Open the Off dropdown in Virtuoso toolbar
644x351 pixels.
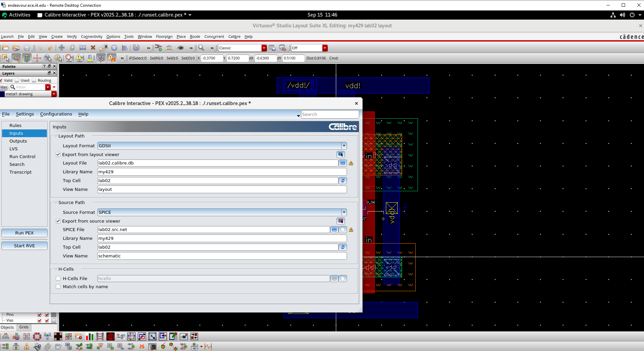pos(325,48)
